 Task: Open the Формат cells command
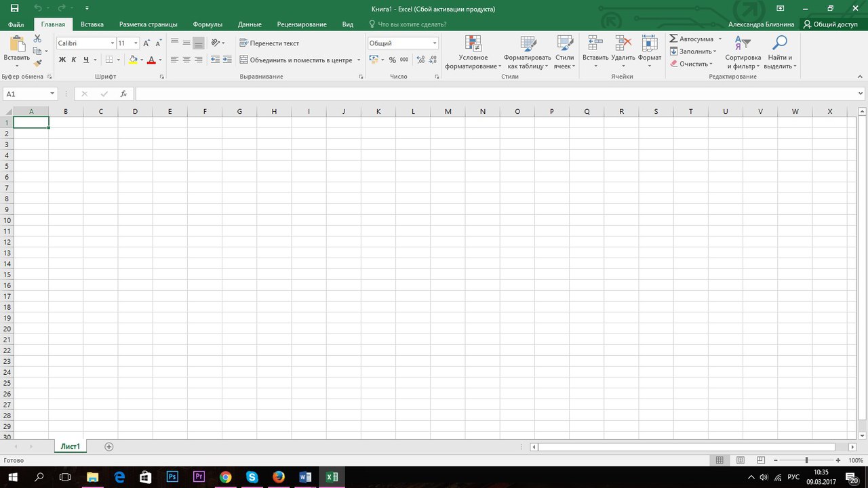point(650,50)
